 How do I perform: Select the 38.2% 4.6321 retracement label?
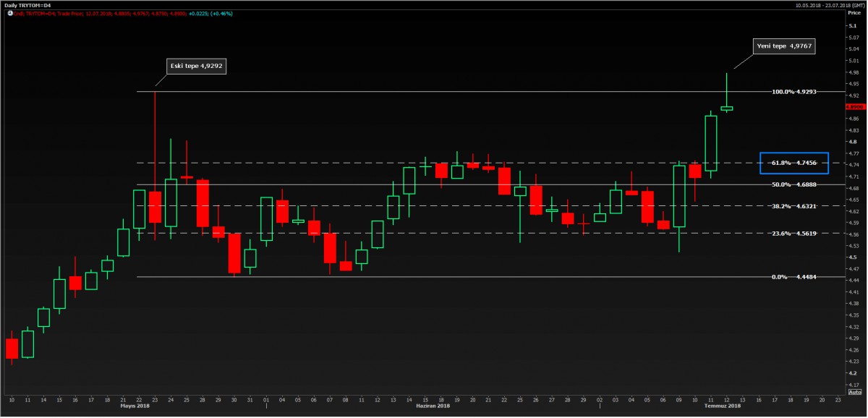[x=793, y=206]
